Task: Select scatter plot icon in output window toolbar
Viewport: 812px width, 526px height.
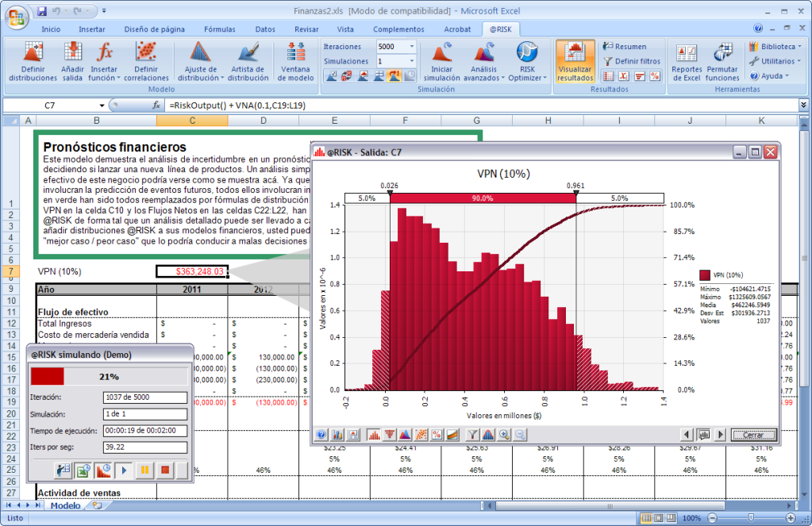Action: pos(421,435)
